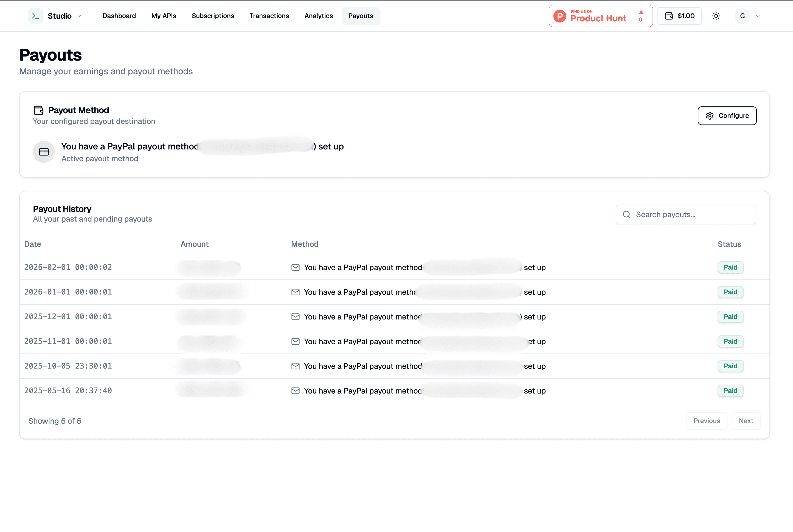Viewport: 793px width, 532px height.
Task: Click the Next pagination button
Action: point(746,421)
